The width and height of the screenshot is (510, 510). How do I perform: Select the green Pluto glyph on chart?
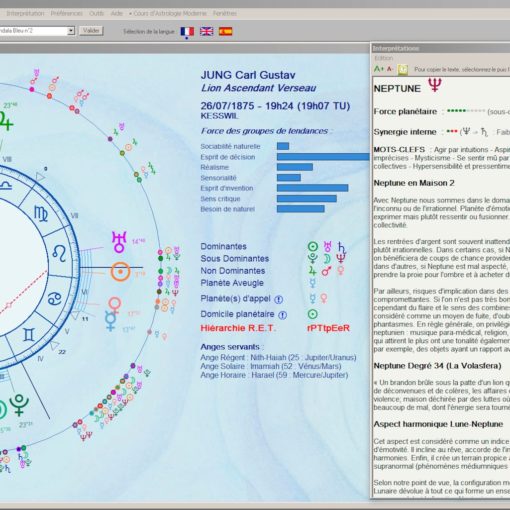[19, 405]
